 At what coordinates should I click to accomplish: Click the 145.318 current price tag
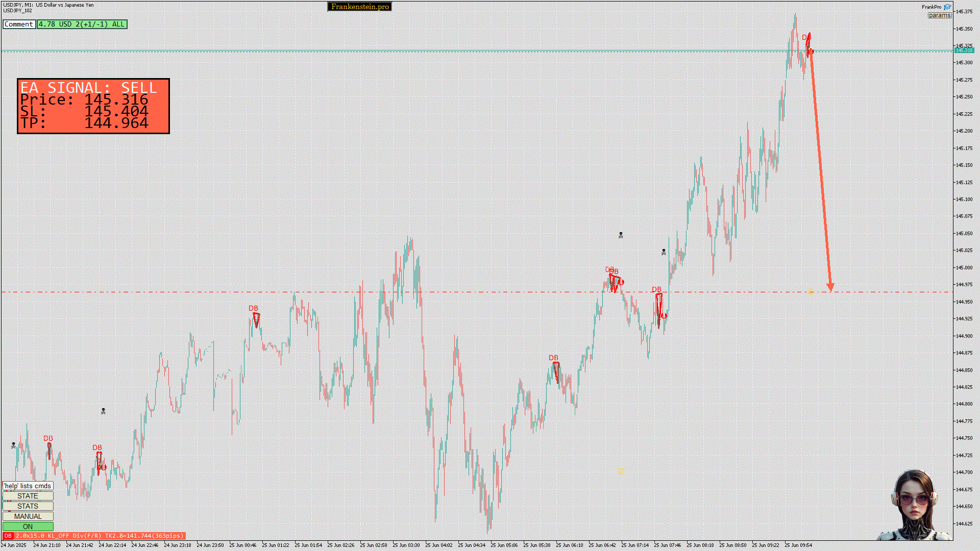(x=964, y=51)
